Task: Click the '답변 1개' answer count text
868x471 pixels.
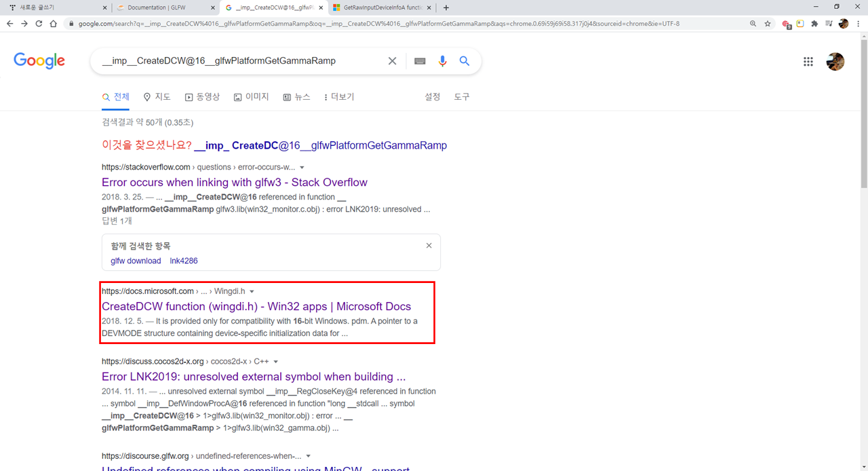Action: [117, 221]
